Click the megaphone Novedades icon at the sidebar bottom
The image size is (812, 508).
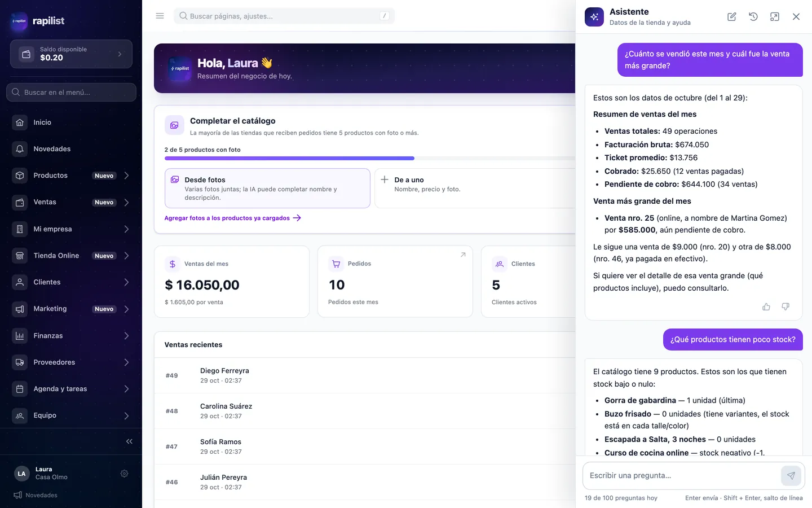click(17, 495)
